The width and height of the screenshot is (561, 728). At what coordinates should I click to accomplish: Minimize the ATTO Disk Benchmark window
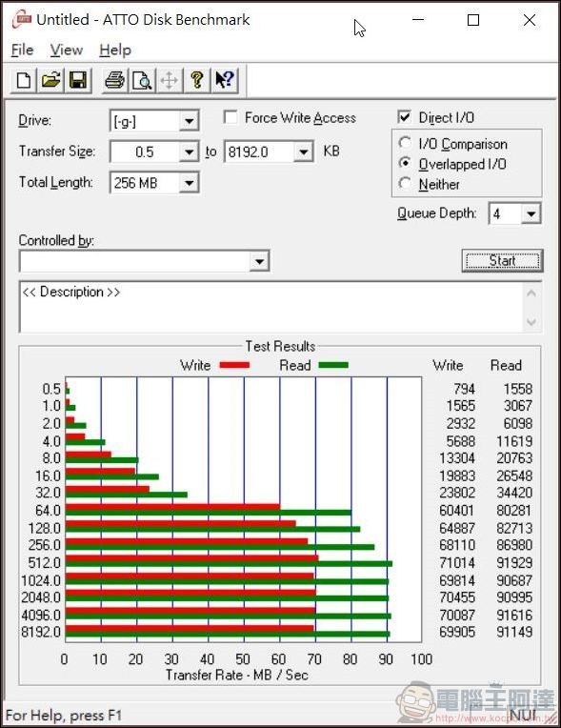(x=418, y=20)
